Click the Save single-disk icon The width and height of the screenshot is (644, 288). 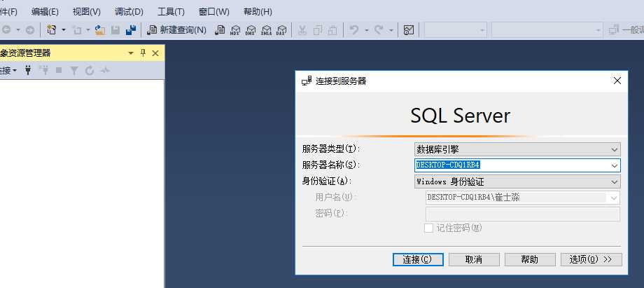click(x=115, y=30)
